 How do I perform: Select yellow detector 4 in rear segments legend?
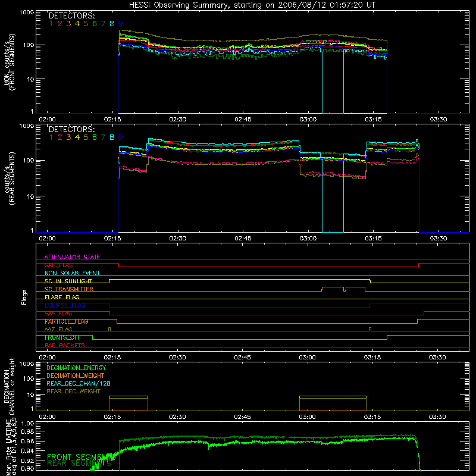(x=77, y=137)
